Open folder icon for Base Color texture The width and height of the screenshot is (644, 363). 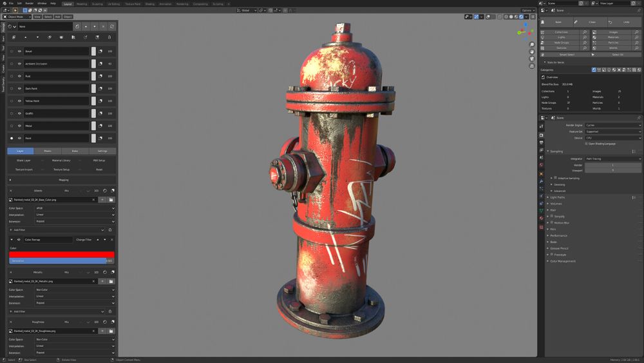(x=111, y=200)
